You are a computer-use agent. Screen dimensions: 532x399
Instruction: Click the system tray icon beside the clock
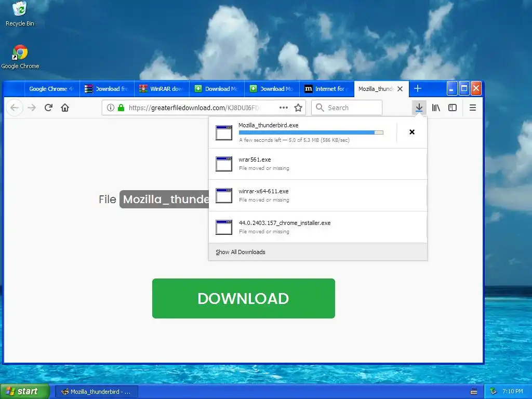click(493, 392)
